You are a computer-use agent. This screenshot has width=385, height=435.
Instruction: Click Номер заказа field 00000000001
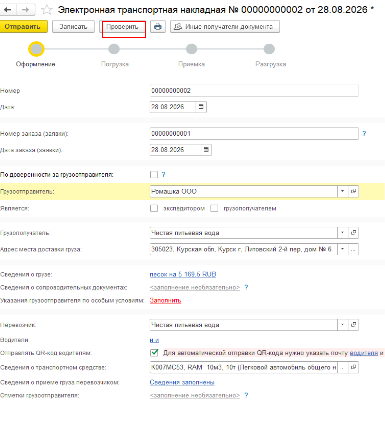click(x=254, y=133)
